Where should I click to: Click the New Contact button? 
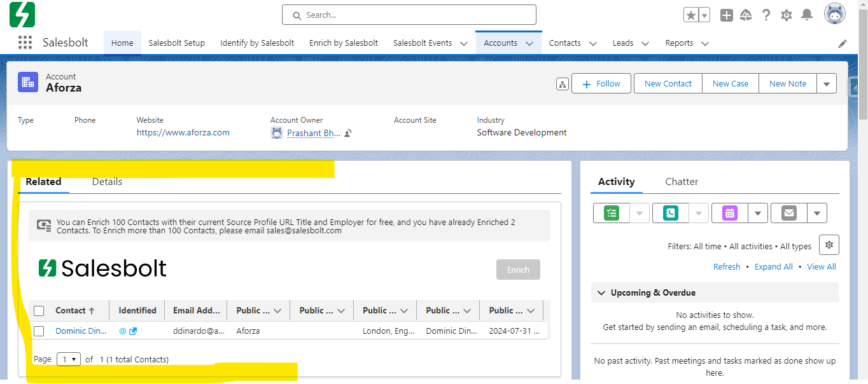pyautogui.click(x=668, y=83)
